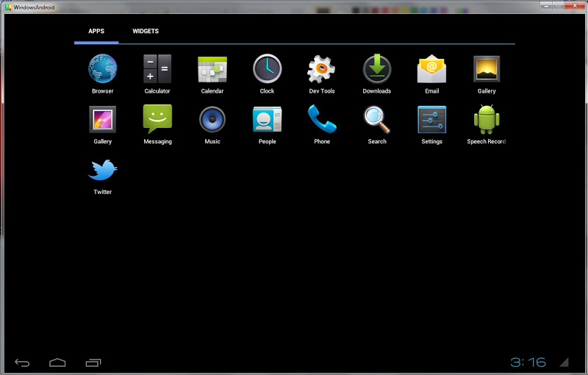Close the WindowsAndroid window
Viewport: 588px width, 375px height.
tap(575, 6)
